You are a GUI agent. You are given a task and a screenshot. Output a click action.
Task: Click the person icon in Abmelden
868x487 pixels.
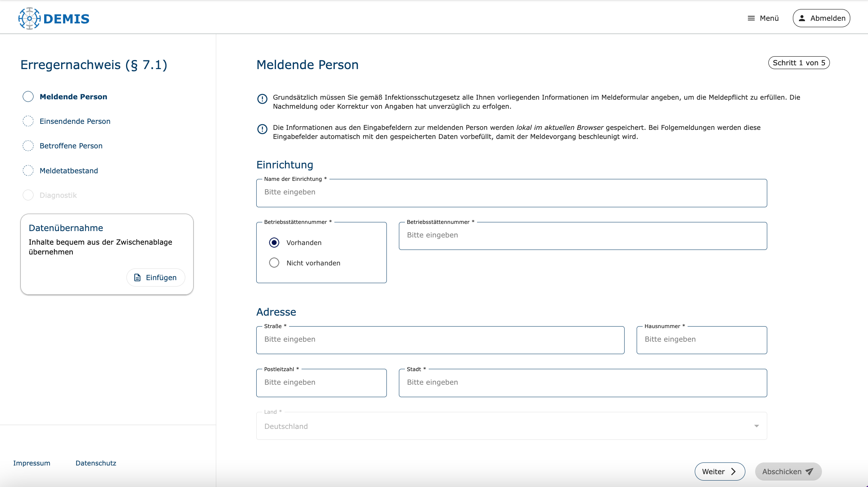[802, 18]
